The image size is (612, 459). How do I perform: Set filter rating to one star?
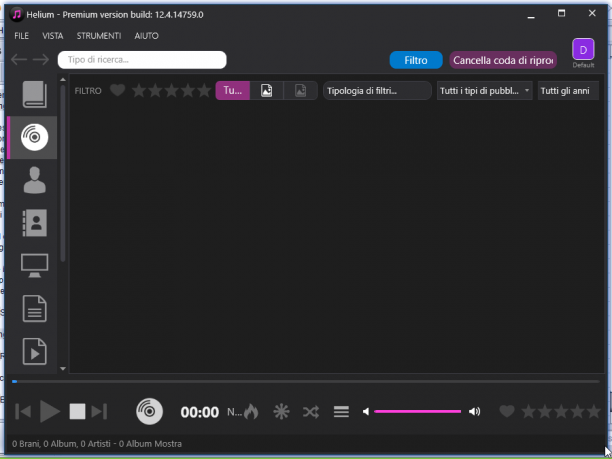tap(139, 91)
